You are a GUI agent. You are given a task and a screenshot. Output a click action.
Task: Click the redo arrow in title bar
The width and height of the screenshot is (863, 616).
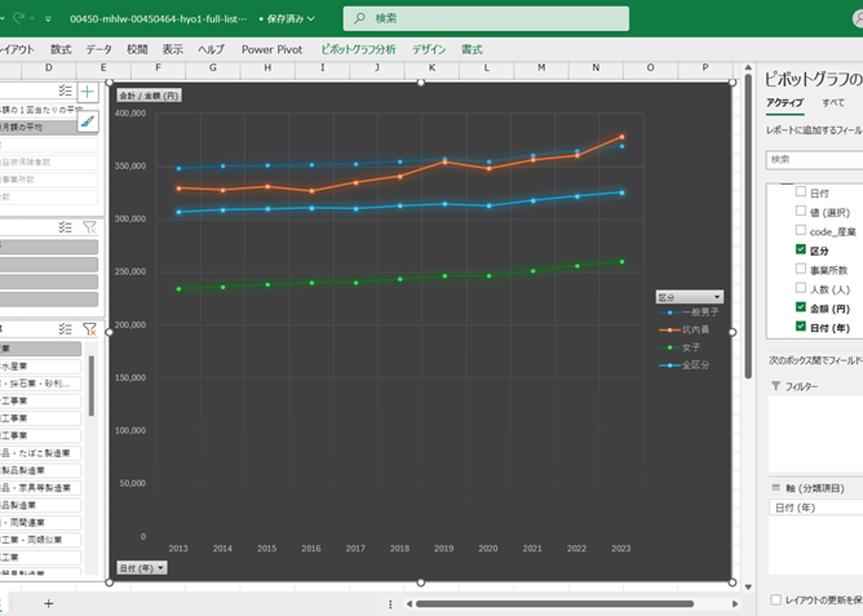[x=19, y=18]
